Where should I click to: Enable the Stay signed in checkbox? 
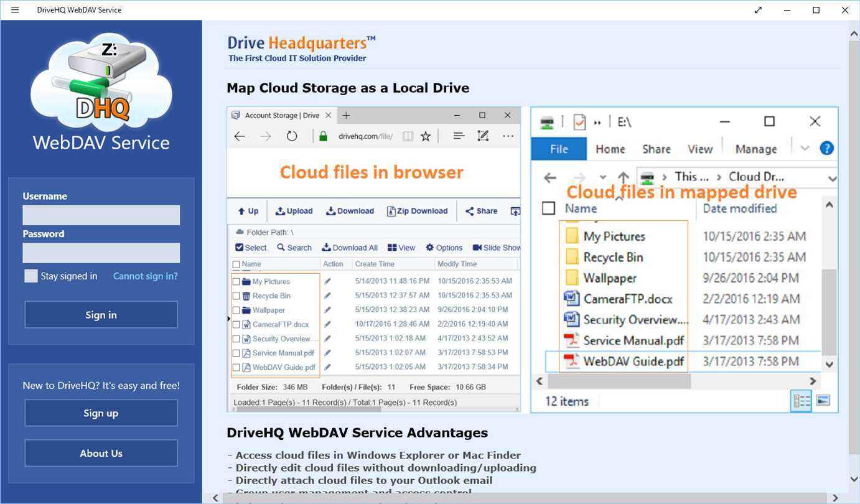pyautogui.click(x=31, y=276)
